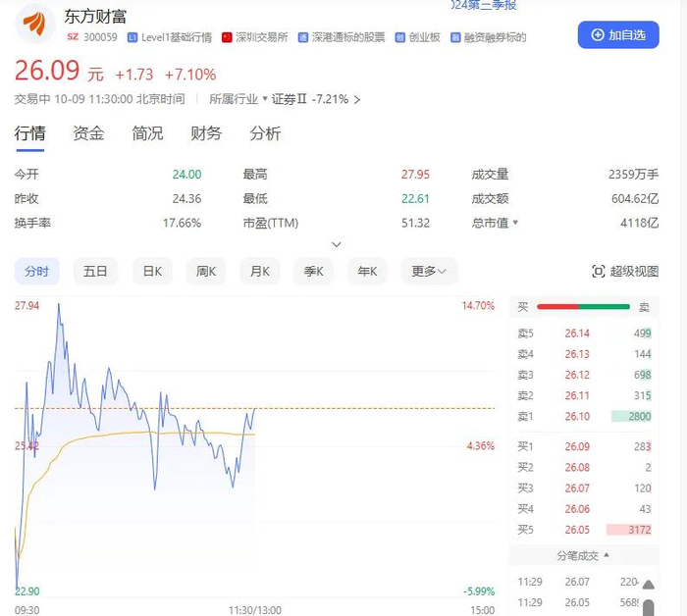Switch to the 财务 tab

[206, 133]
